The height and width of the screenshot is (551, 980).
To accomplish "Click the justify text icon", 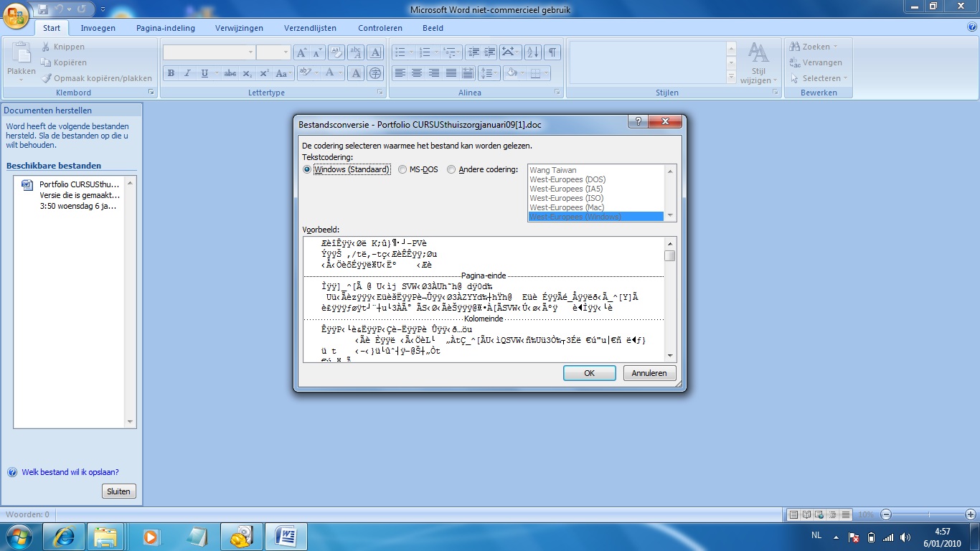I will click(x=451, y=73).
